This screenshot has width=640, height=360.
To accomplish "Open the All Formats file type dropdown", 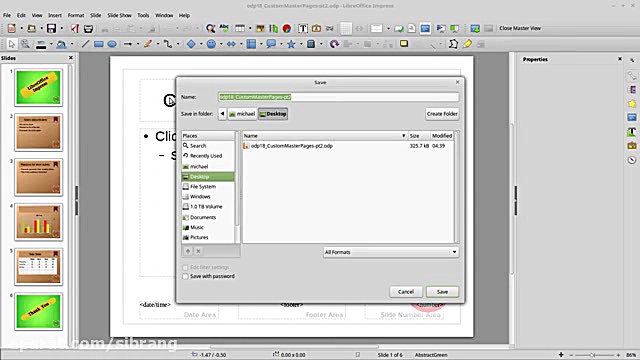I will click(x=391, y=252).
